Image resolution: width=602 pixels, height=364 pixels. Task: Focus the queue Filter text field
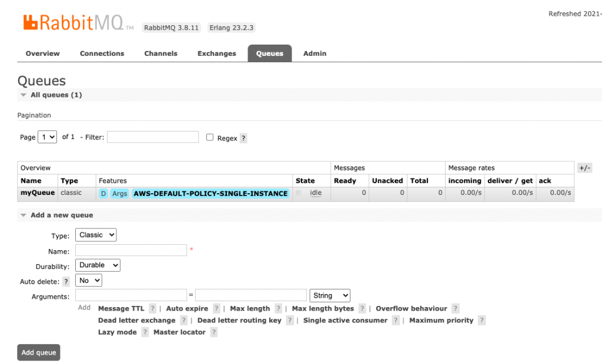(153, 137)
